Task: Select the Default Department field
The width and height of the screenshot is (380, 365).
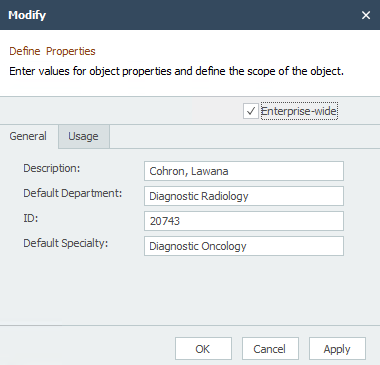Action: (x=244, y=196)
